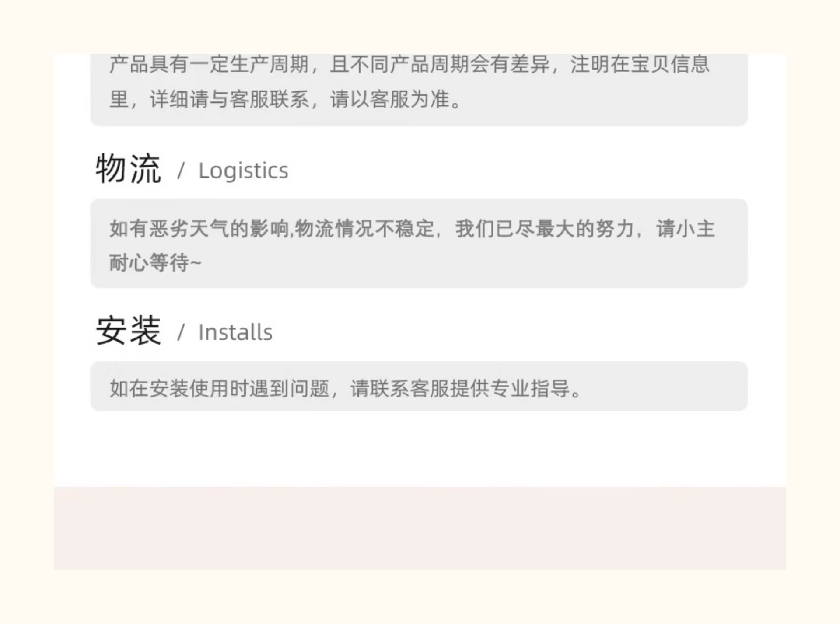Tap the phrase 请联系客服提供专业指导
The image size is (840, 624).
(x=460, y=388)
